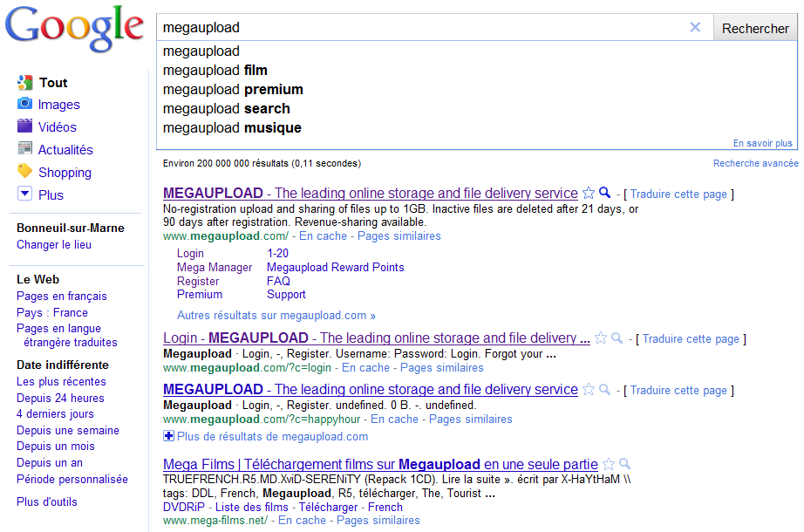This screenshot has width=804, height=532.
Task: Expand 'Plus d'outils'
Action: (x=47, y=501)
